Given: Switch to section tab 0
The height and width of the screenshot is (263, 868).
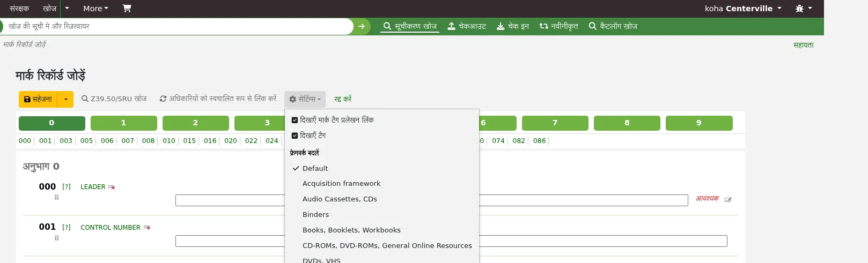Looking at the screenshot, I should [x=52, y=123].
